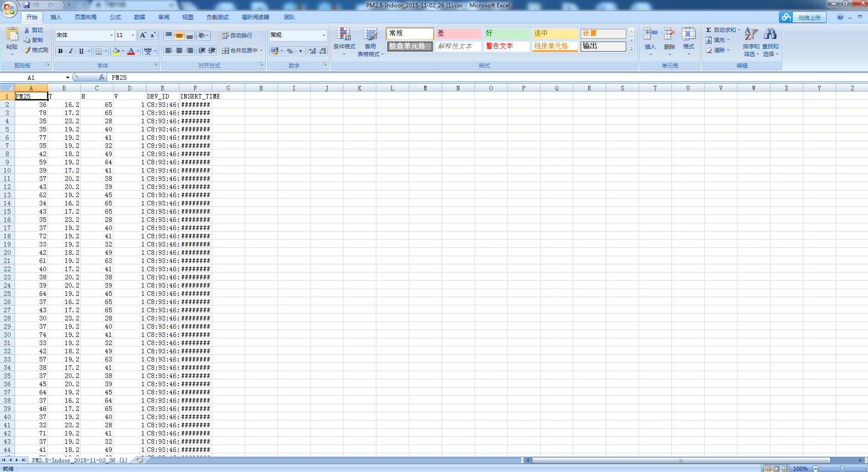Open the number format dropdown
The image size is (868, 472).
pyautogui.click(x=324, y=35)
